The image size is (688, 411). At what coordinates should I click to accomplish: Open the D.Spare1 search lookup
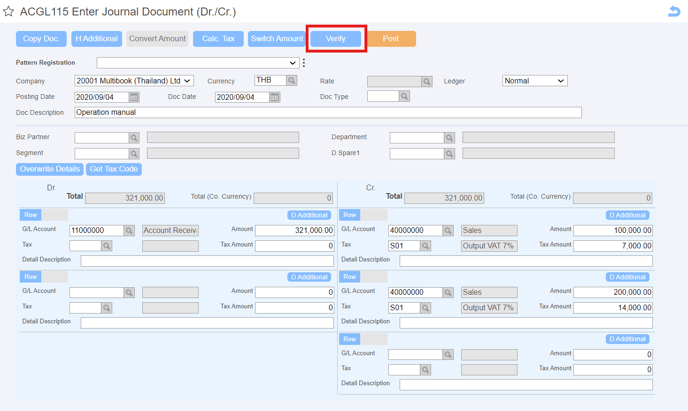(x=449, y=154)
